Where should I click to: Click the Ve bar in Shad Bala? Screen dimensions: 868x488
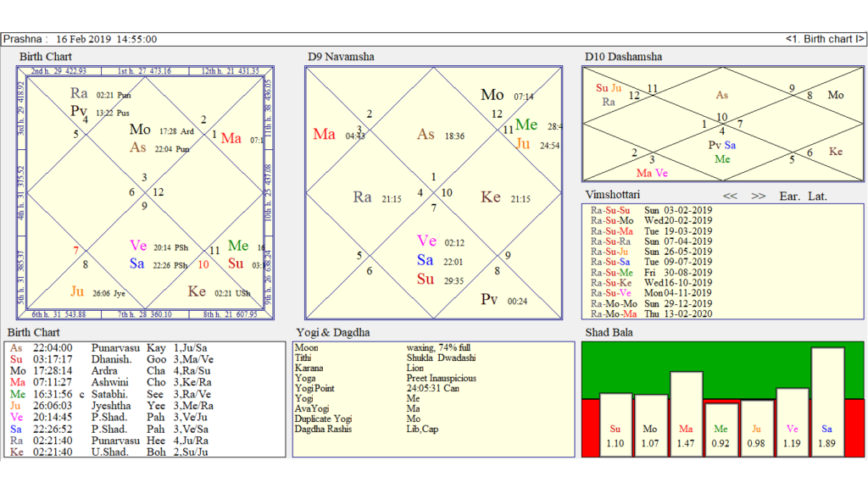pyautogui.click(x=793, y=422)
